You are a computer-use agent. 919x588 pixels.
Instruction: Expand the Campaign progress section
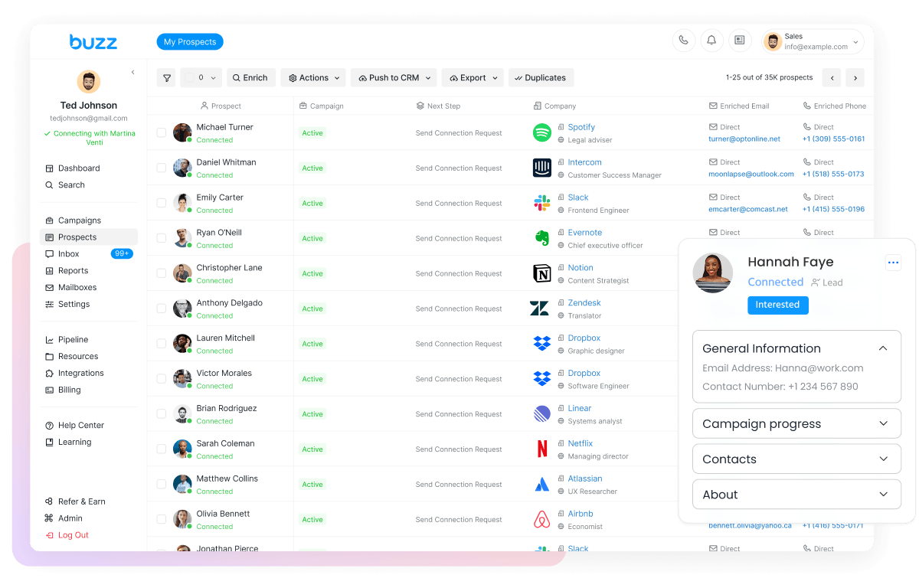(x=796, y=423)
